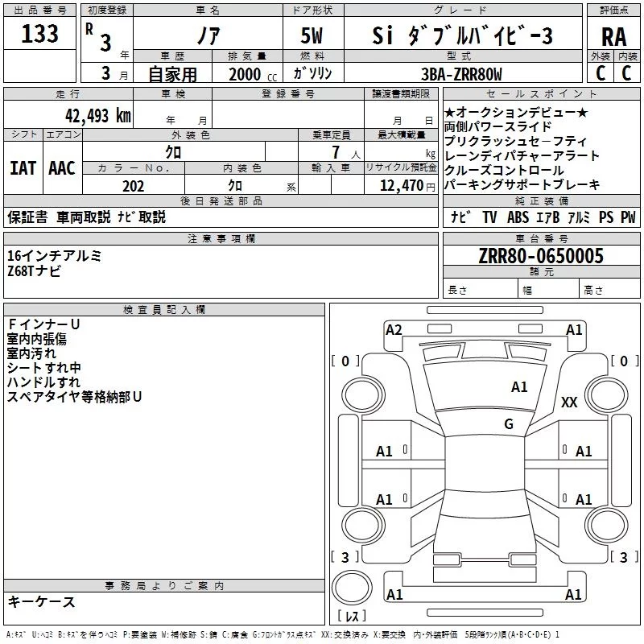Click inspector note シートすれ中

tap(44, 368)
